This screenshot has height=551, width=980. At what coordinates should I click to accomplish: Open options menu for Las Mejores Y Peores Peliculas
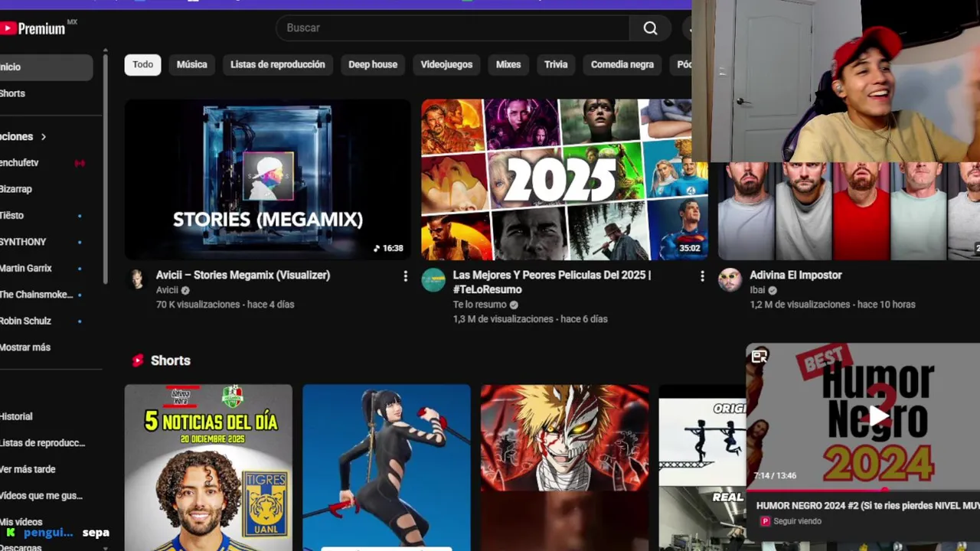[702, 276]
